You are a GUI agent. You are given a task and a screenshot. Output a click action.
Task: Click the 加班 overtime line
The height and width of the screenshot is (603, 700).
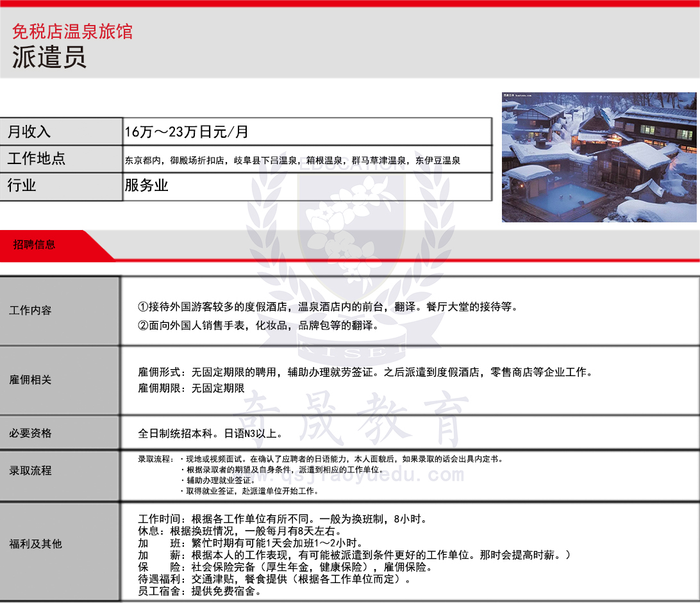(x=251, y=543)
